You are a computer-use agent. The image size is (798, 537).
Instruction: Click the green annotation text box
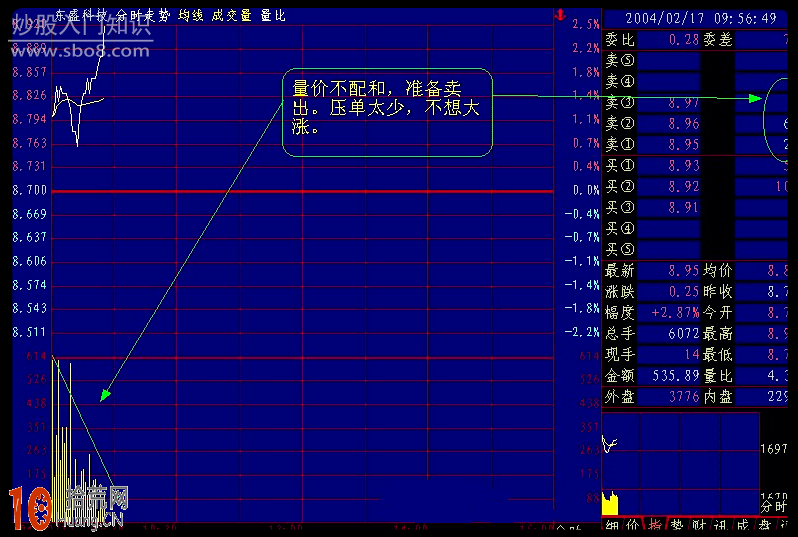pyautogui.click(x=387, y=112)
